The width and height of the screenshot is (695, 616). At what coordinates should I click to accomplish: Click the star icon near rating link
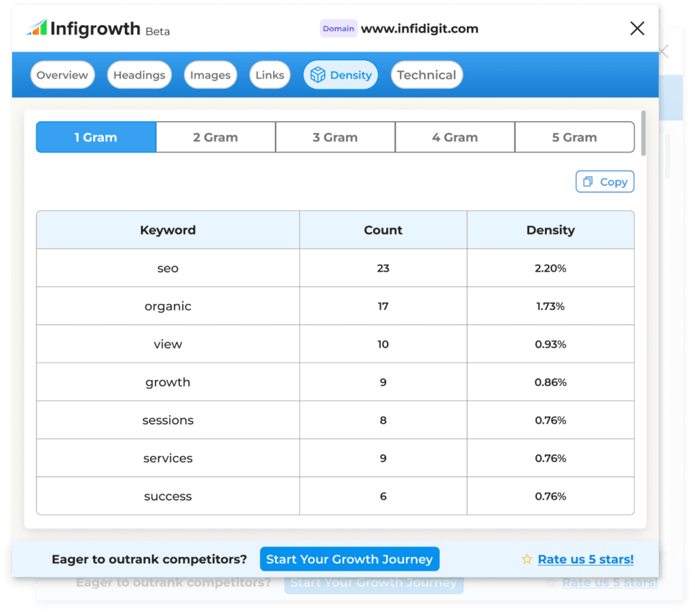(527, 560)
